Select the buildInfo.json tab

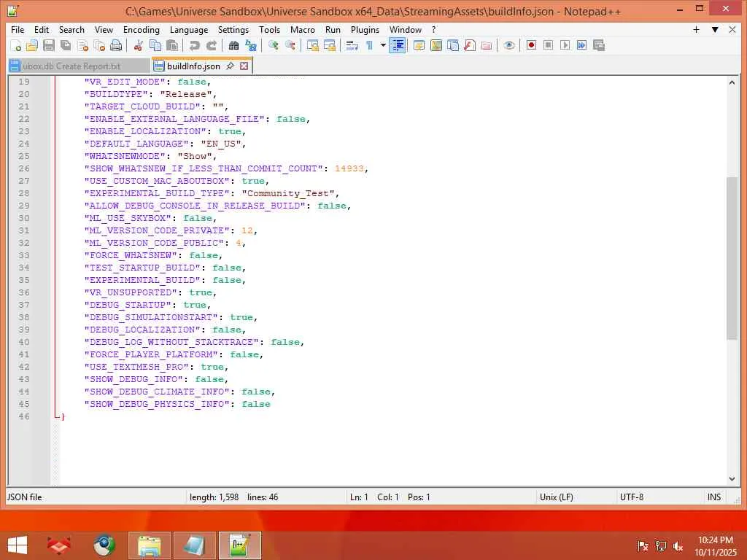click(x=193, y=66)
